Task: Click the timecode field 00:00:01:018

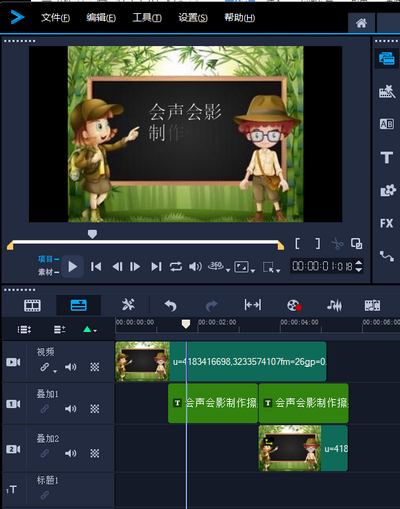Action: click(322, 266)
